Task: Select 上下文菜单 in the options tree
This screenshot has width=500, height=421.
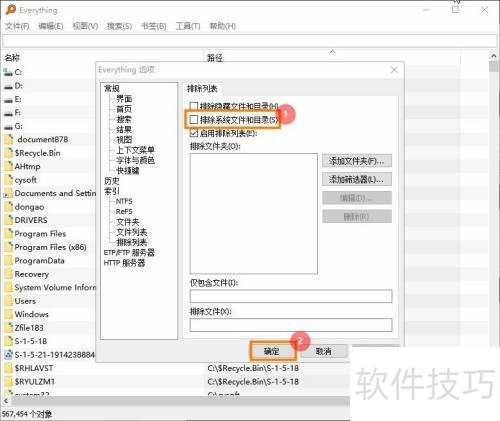Action: pos(135,150)
